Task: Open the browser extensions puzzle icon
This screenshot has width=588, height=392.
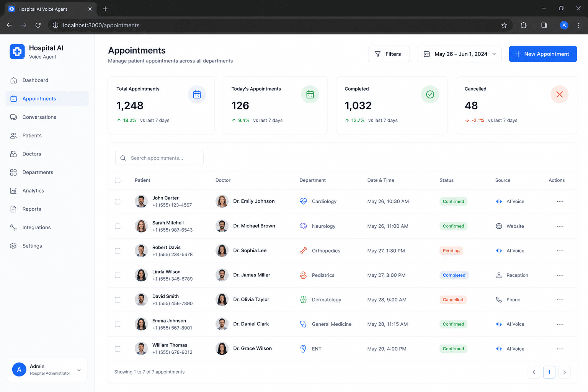Action: (x=523, y=25)
